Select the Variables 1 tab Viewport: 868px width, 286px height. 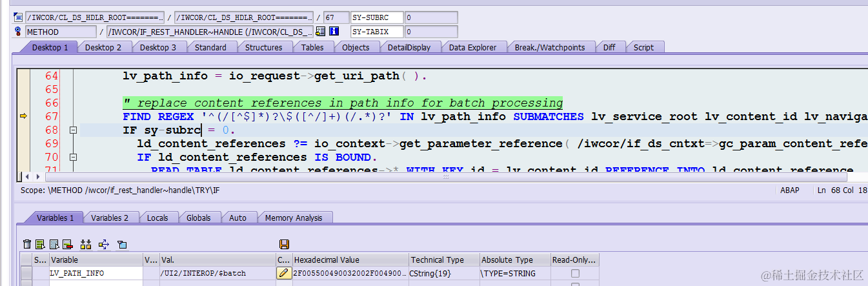click(55, 218)
